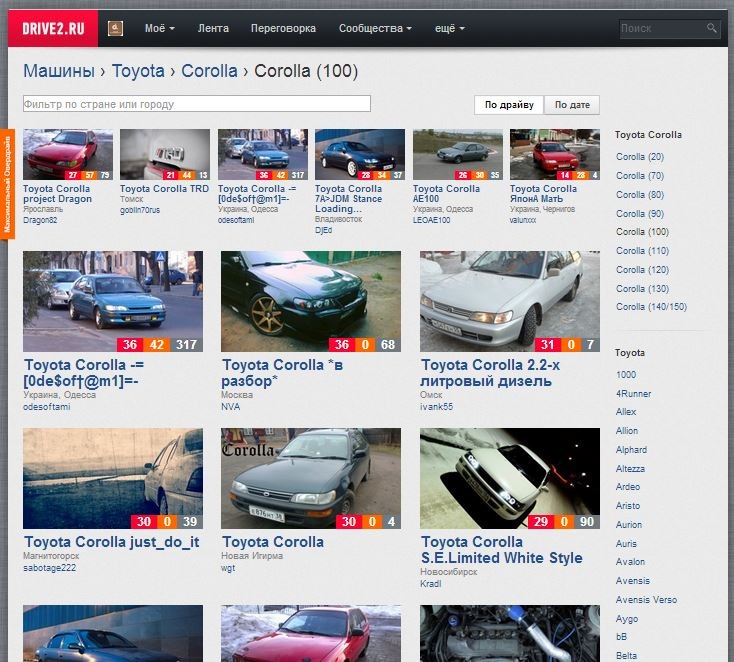Open user profile ivank55

[436, 407]
